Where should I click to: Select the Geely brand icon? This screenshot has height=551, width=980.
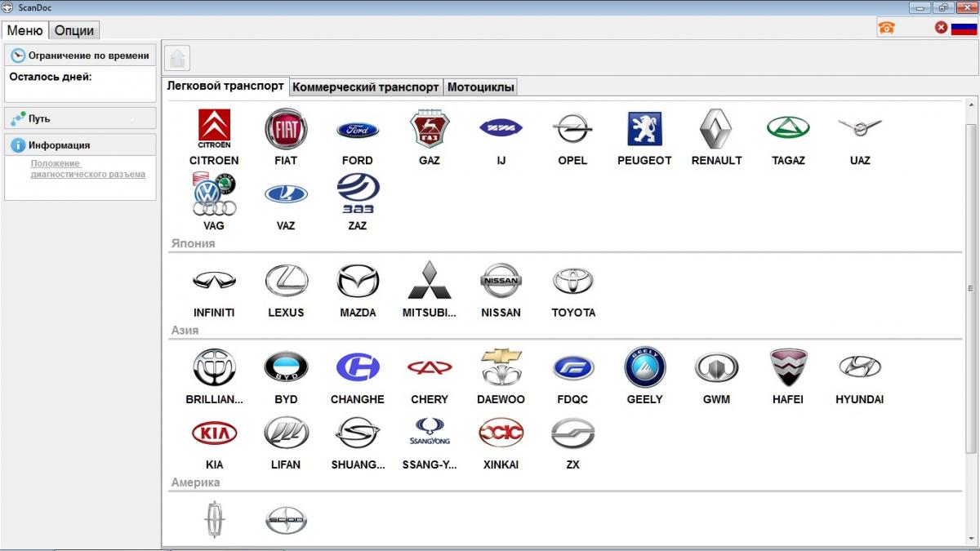point(644,367)
